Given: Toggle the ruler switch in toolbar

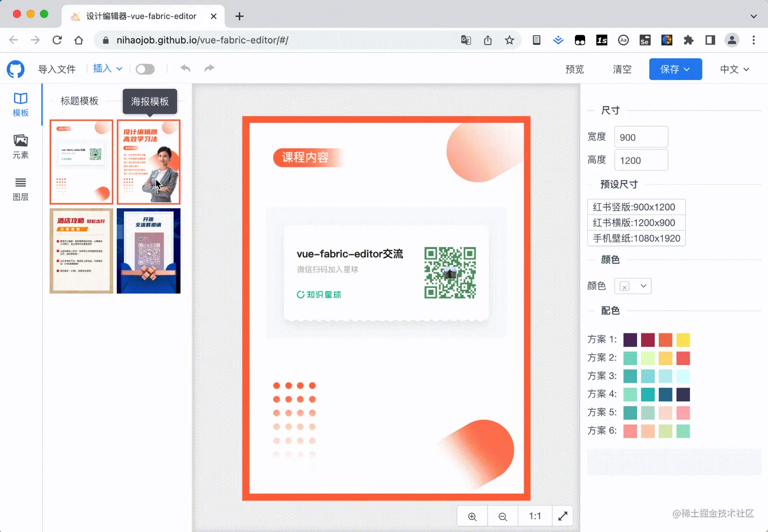Looking at the screenshot, I should [145, 69].
